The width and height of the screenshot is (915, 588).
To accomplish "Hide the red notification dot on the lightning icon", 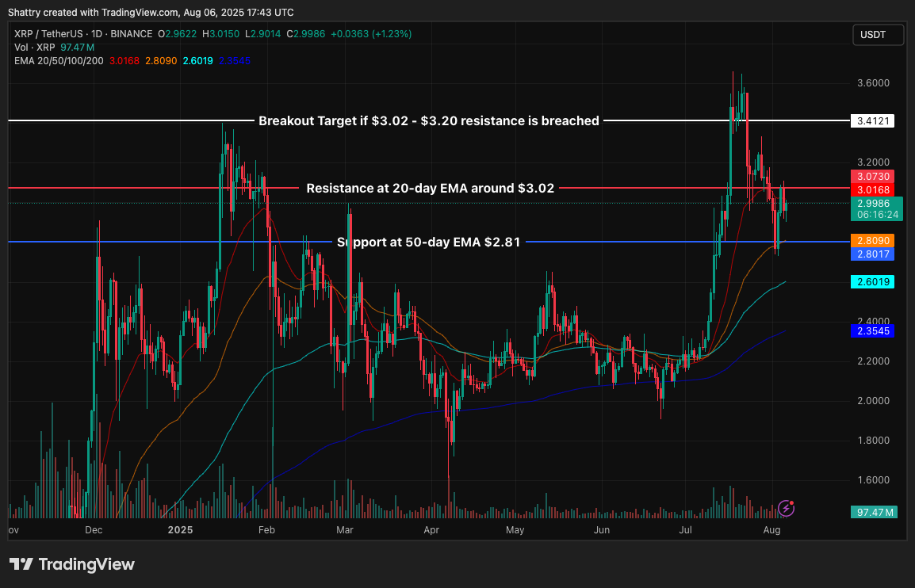I will pos(791,502).
